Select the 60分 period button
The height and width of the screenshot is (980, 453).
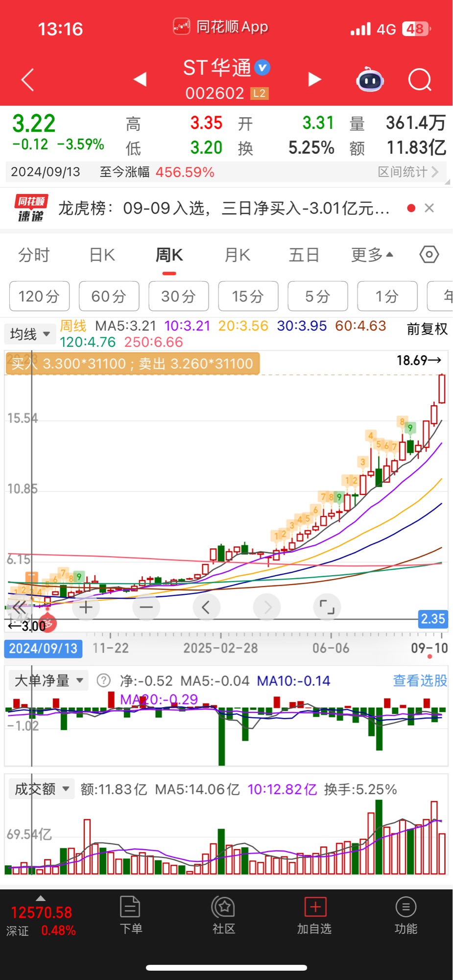point(109,296)
